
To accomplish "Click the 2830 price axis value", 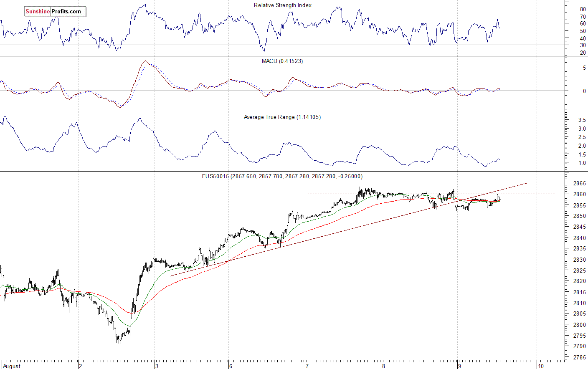I will 579,260.
